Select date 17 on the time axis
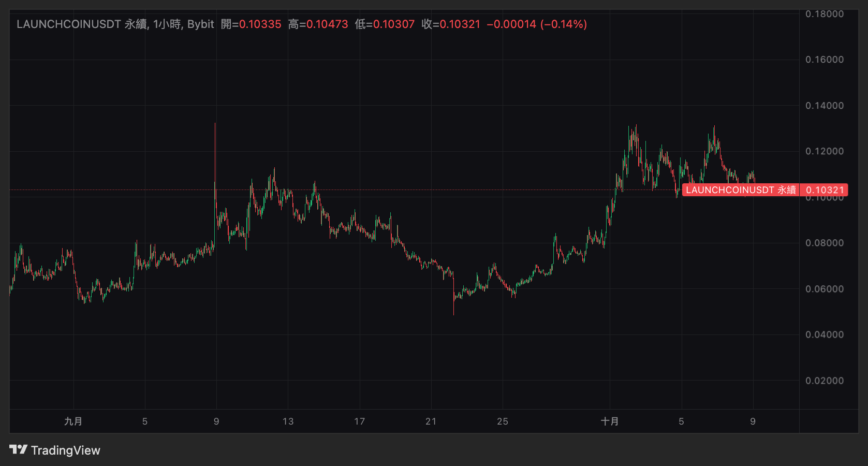Viewport: 868px width, 466px height. (359, 421)
